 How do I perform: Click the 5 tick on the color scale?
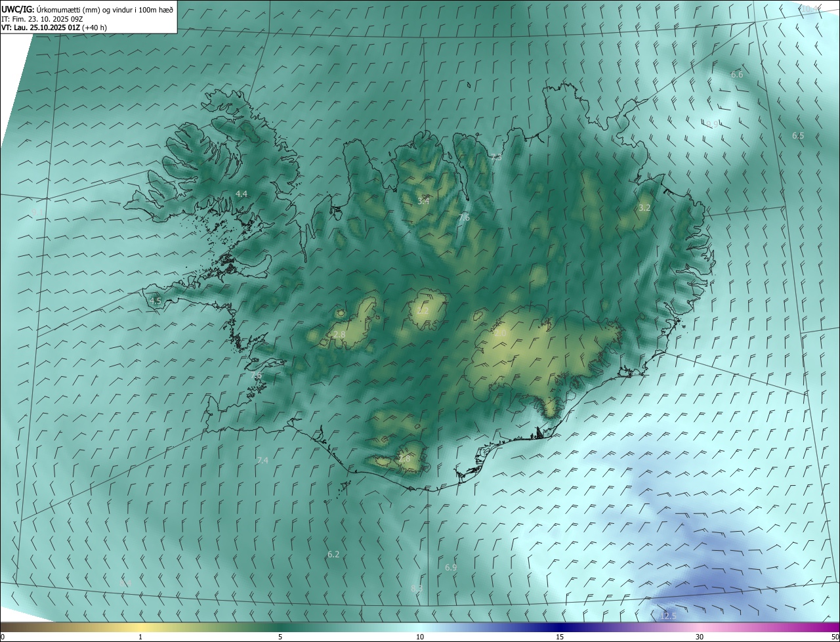(x=280, y=637)
